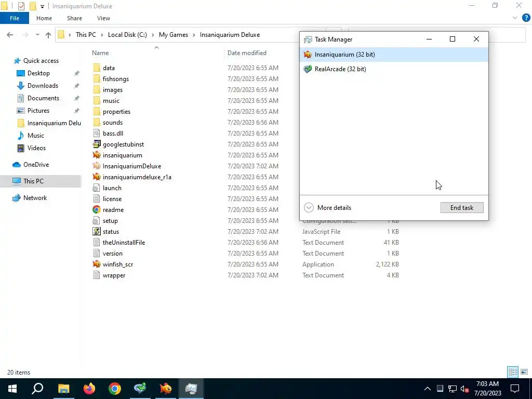532x399 pixels.
Task: Open the network tray icon
Action: 453,389
